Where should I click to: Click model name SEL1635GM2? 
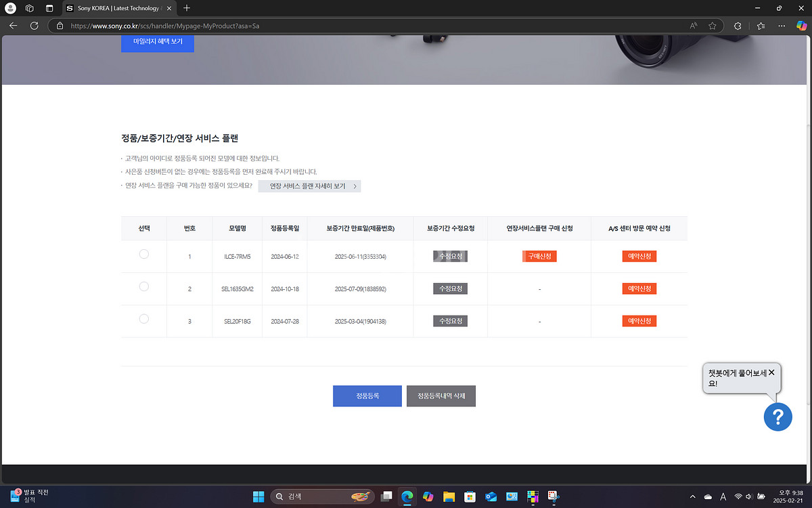point(237,289)
